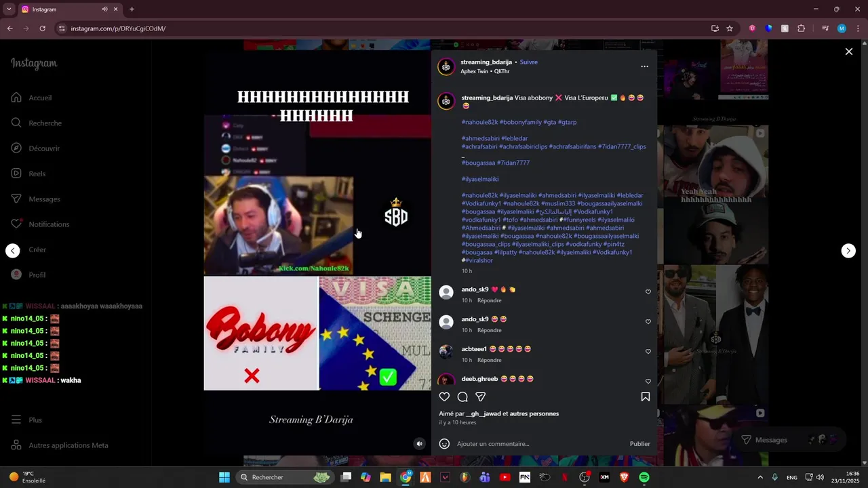This screenshot has width=868, height=488.
Task: Open ENG language switcher
Action: 792,477
